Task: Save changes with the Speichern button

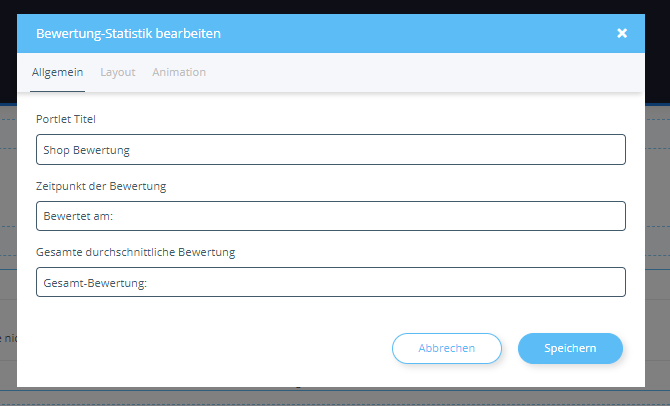Action: [x=570, y=348]
